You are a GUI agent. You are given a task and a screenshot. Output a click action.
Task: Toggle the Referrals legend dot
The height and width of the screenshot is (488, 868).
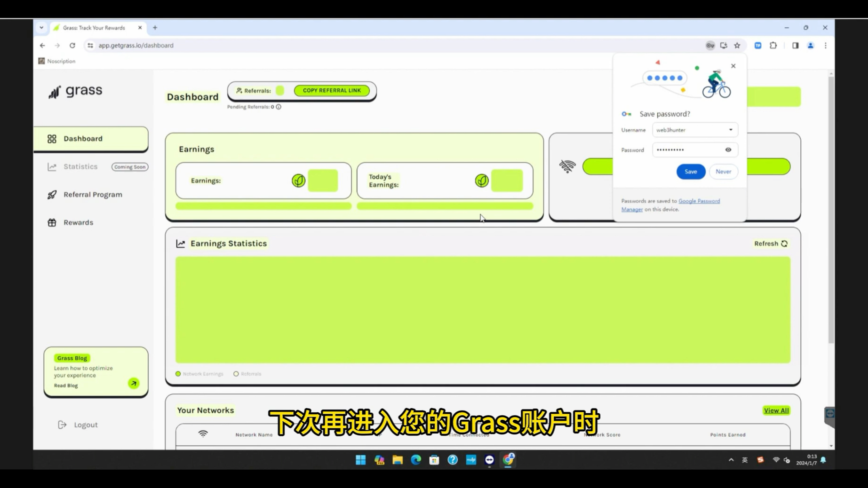click(236, 374)
